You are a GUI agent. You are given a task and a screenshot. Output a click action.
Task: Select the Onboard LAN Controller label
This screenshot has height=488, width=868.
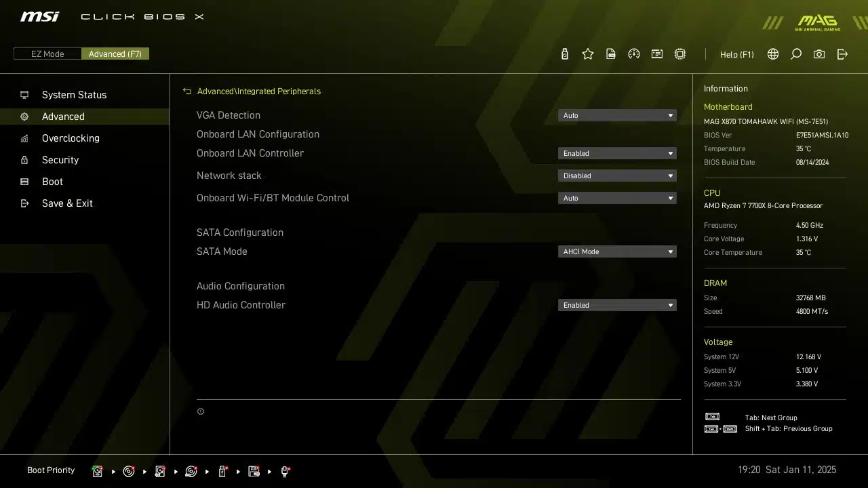click(x=250, y=153)
